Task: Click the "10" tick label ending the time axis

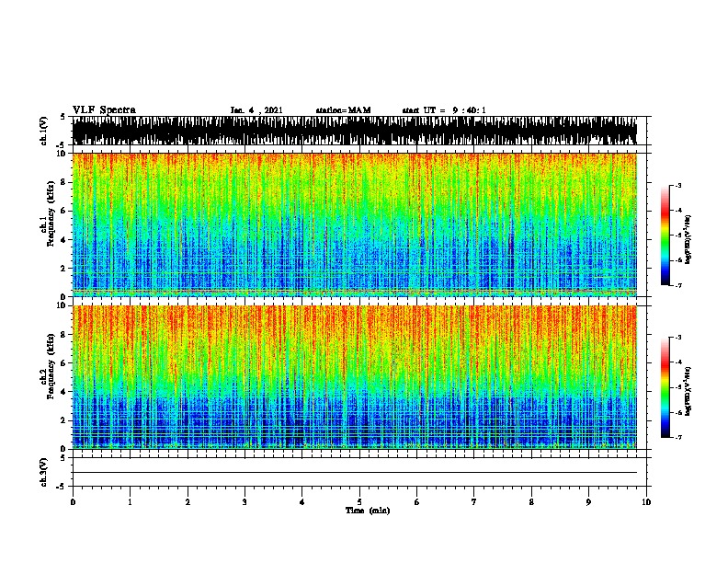Action: (646, 501)
